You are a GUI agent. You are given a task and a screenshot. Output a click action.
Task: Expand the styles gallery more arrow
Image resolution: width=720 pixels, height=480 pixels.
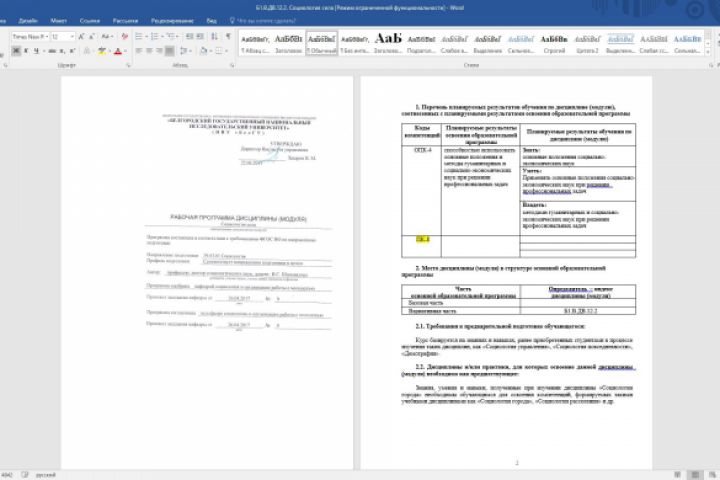[708, 52]
